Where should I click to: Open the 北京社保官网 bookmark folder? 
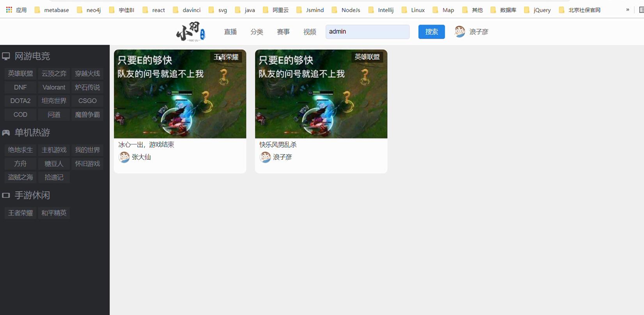pyautogui.click(x=580, y=10)
